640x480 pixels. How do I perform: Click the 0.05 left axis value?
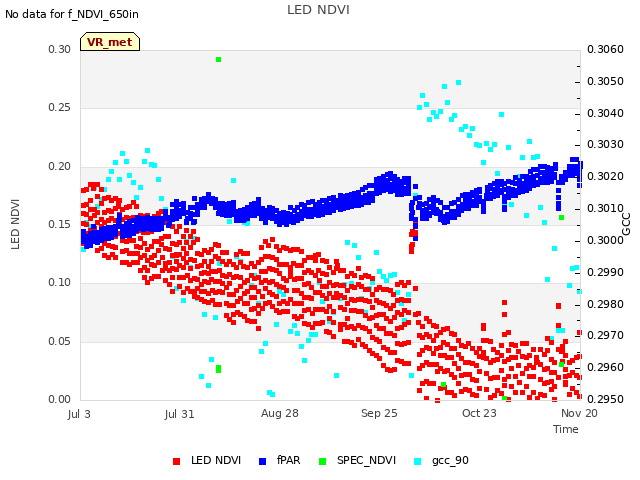click(x=60, y=341)
